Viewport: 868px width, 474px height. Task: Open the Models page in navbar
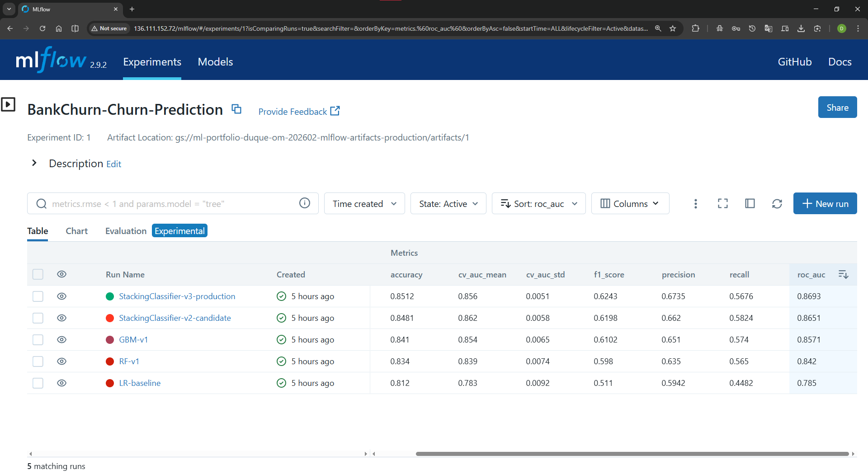(215, 62)
